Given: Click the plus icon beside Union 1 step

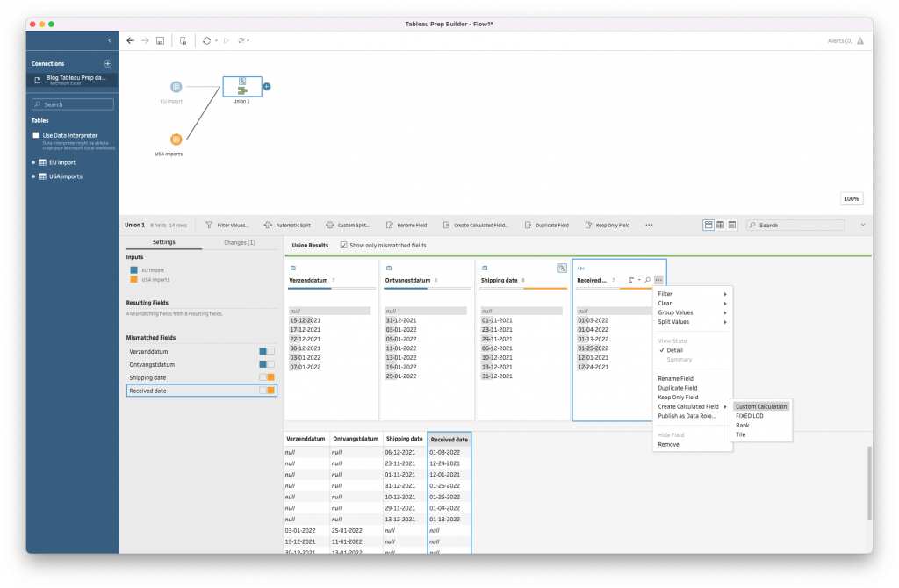Looking at the screenshot, I should [267, 86].
